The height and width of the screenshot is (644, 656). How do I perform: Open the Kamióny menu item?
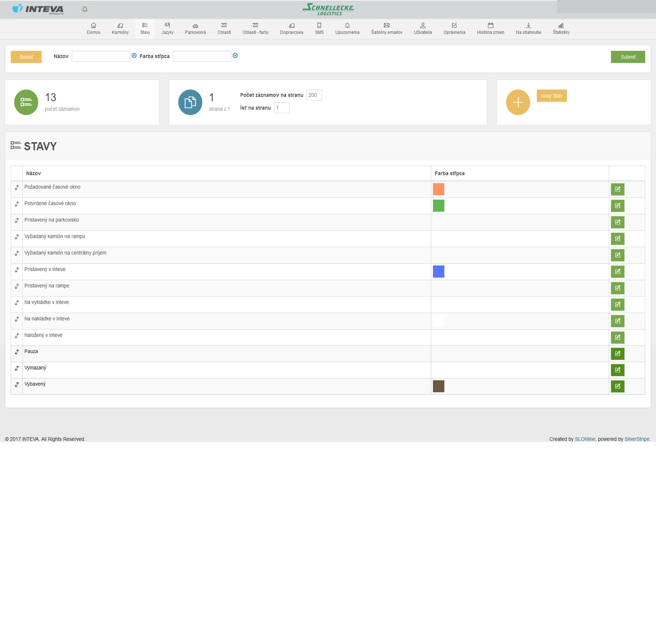pos(120,28)
